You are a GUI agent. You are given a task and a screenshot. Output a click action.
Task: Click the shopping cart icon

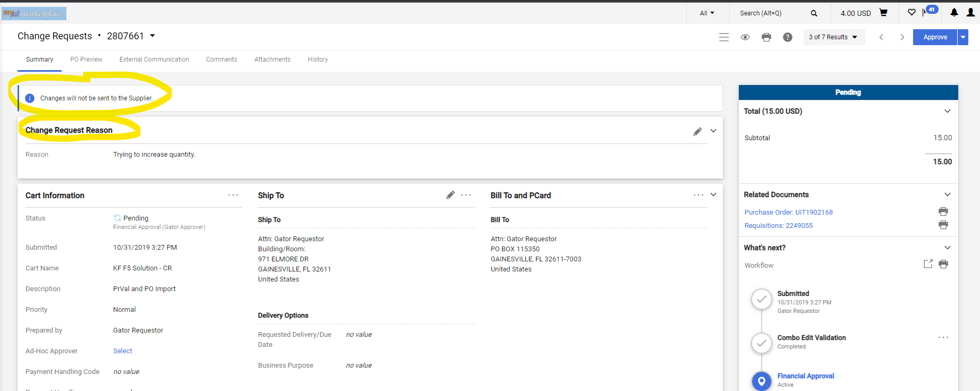pos(883,13)
